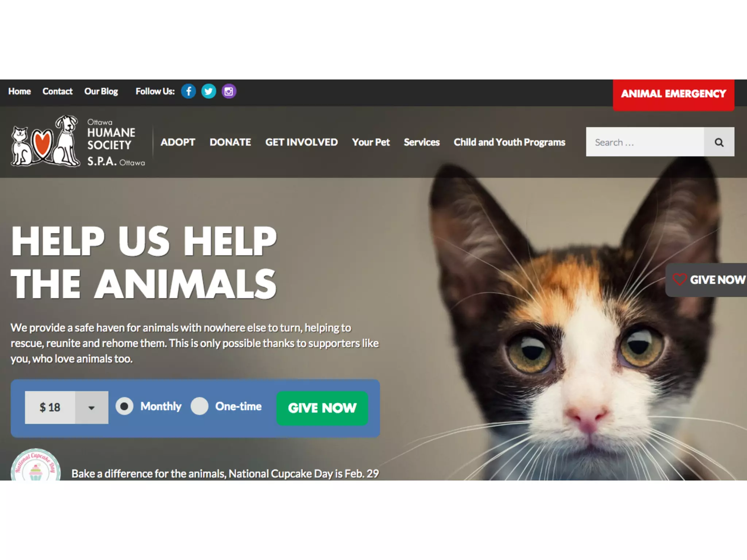Open the Our Blog link
The height and width of the screenshot is (560, 747).
point(101,92)
